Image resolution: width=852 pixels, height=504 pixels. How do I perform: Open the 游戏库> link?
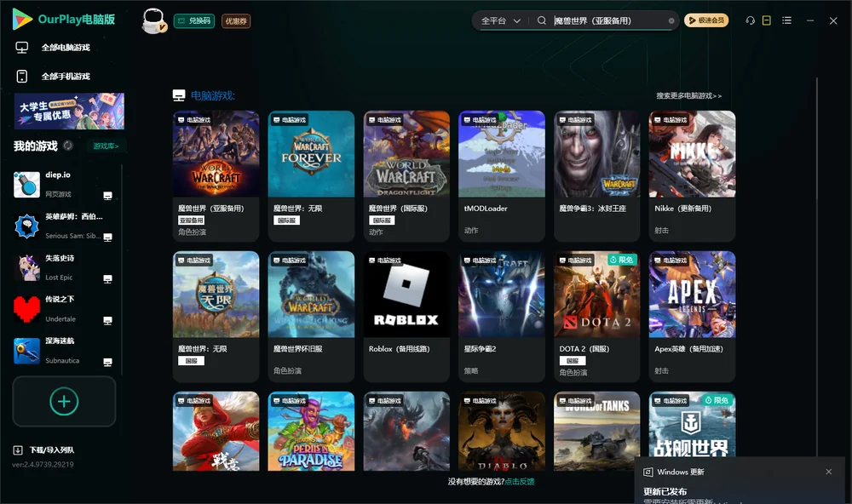[106, 146]
